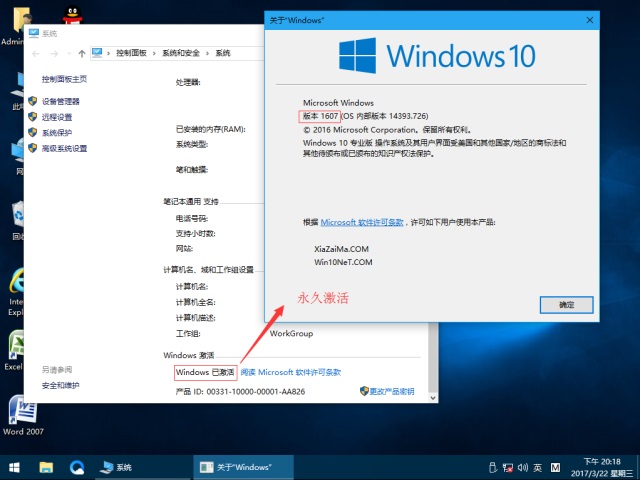The image size is (640, 480).
Task: Select 控制面板 in the breadcrumb path
Action: pos(134,52)
